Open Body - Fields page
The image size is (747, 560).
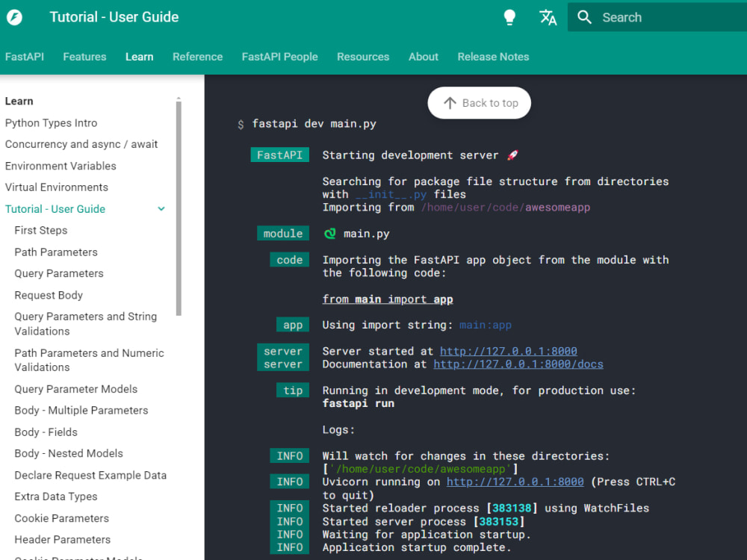46,432
